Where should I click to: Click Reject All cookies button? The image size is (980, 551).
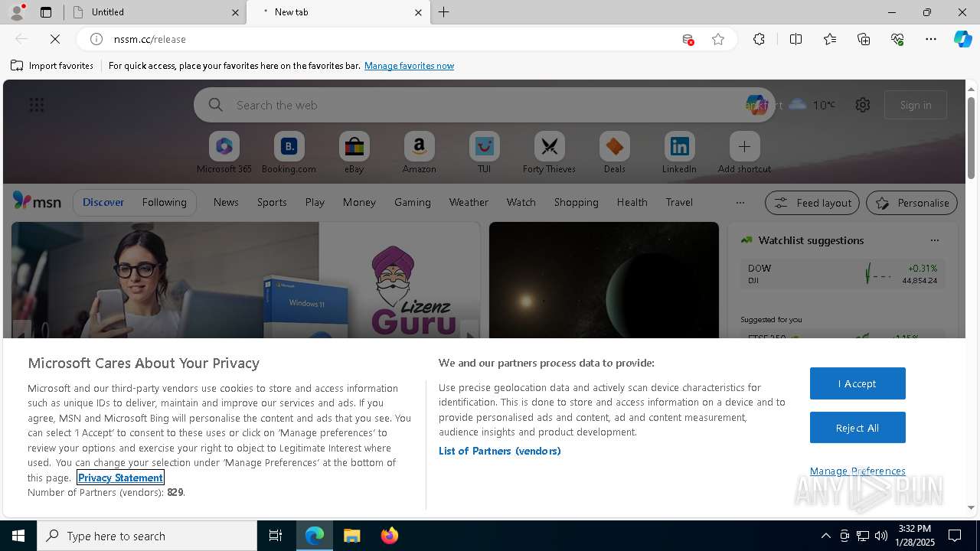857,428
